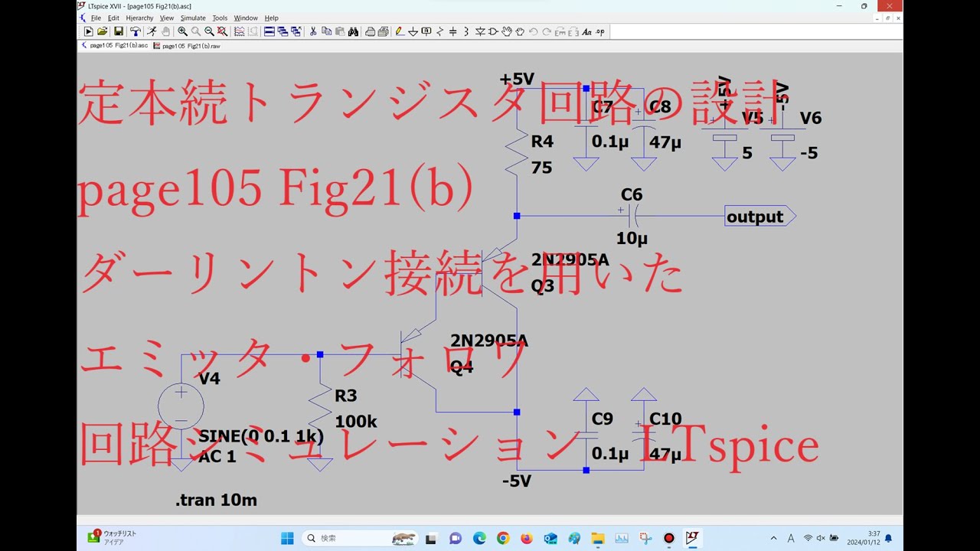Click the C10 capacitor label

tap(665, 419)
